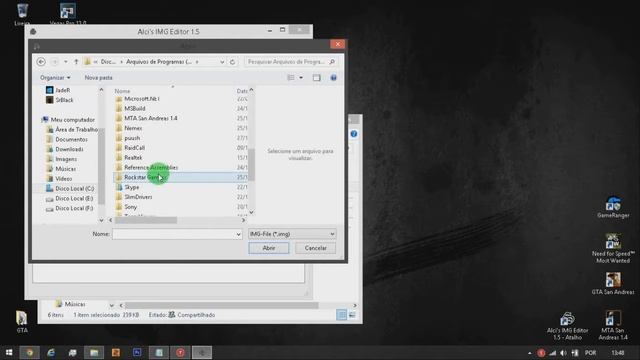Open the MTA San Andreas 1.4 desktop shortcut

[x=613, y=325]
